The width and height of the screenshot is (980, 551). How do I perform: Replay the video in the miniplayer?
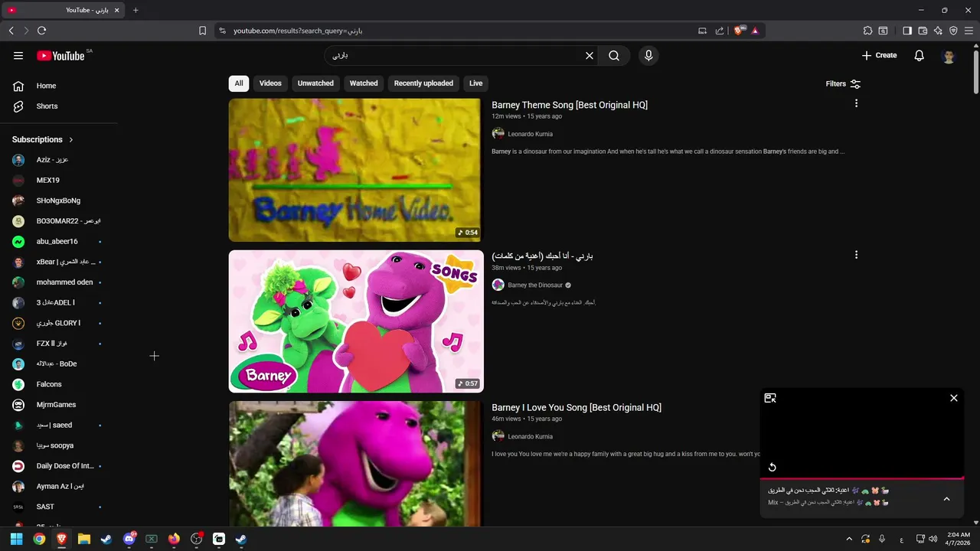[772, 468]
